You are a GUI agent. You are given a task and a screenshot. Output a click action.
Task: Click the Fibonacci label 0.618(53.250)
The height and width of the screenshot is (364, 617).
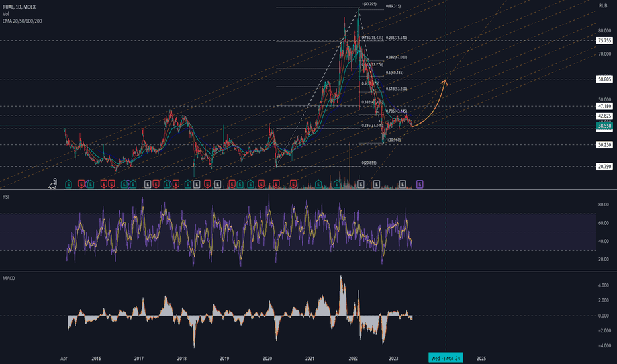click(397, 89)
